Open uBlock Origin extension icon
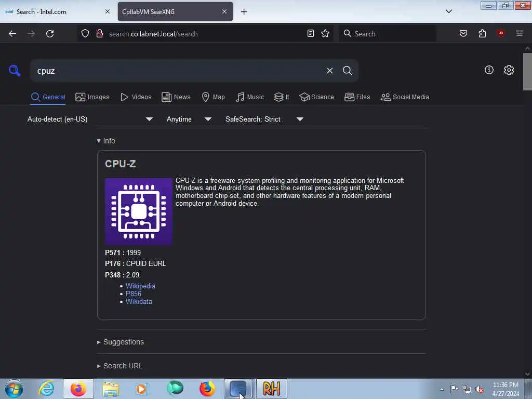 point(500,33)
